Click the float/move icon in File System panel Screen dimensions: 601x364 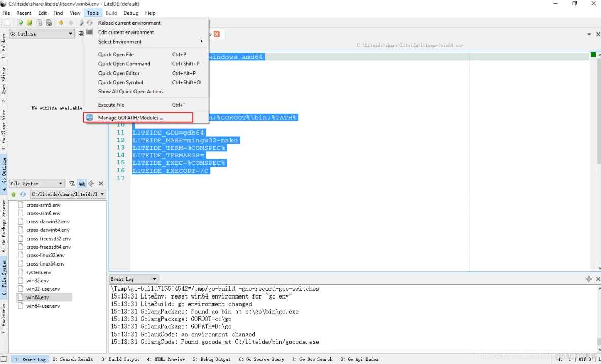point(91,184)
